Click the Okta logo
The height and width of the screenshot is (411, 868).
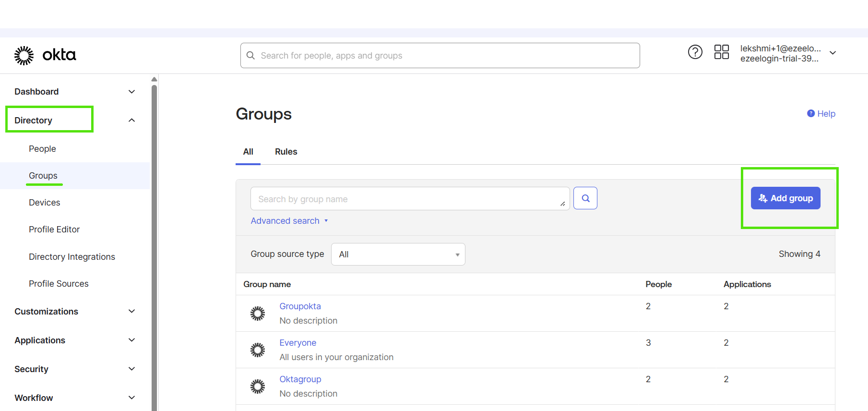(x=45, y=55)
